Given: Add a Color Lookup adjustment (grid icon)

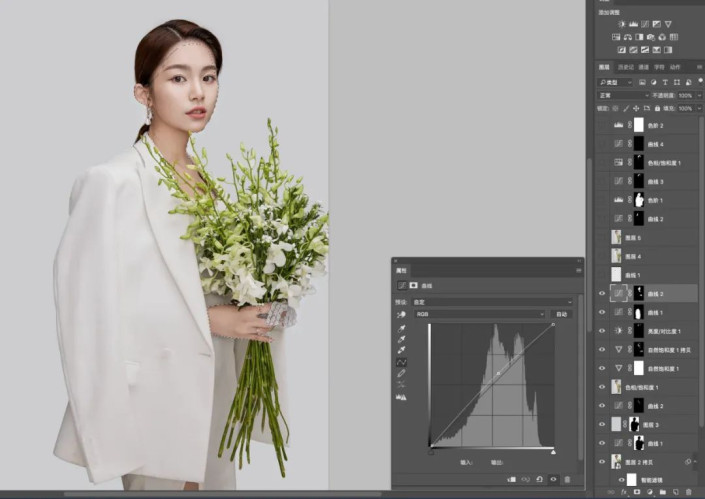Looking at the screenshot, I should [674, 37].
